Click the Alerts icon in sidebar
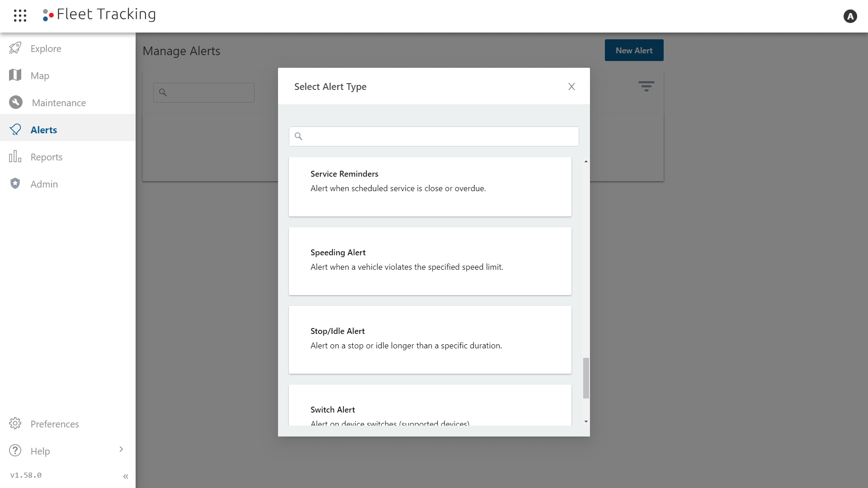The height and width of the screenshot is (488, 868). tap(16, 129)
